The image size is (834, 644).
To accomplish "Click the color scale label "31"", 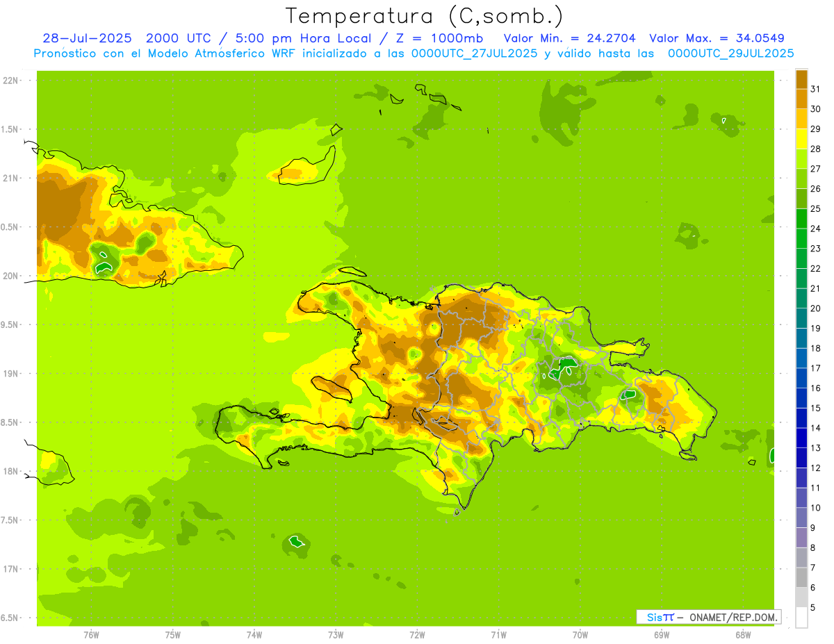I will 815,89.
